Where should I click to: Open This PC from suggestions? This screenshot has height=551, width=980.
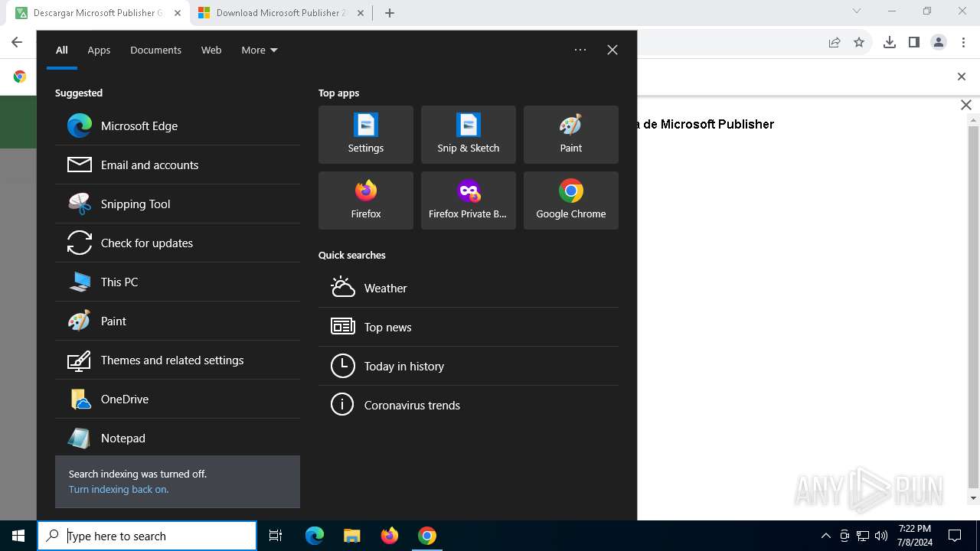(178, 282)
